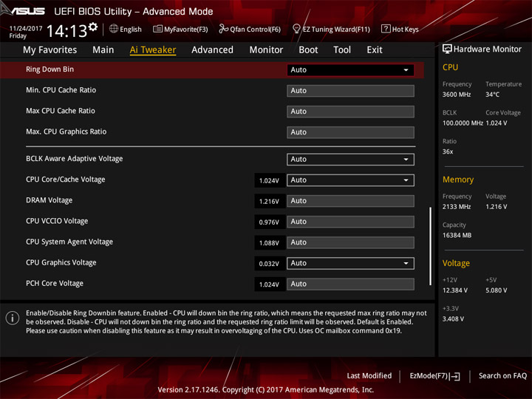
Task: Open the CPU Graphics Voltage dropdown
Action: click(x=350, y=263)
